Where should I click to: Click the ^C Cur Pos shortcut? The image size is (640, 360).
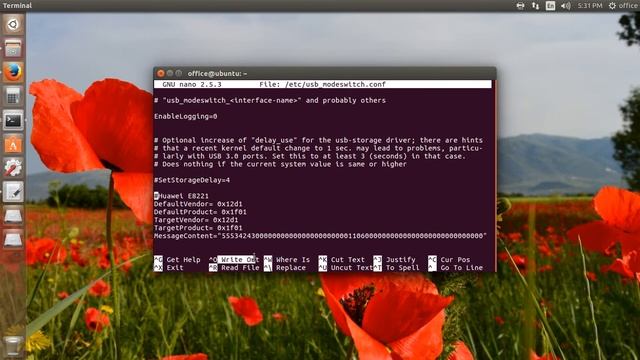coord(449,260)
